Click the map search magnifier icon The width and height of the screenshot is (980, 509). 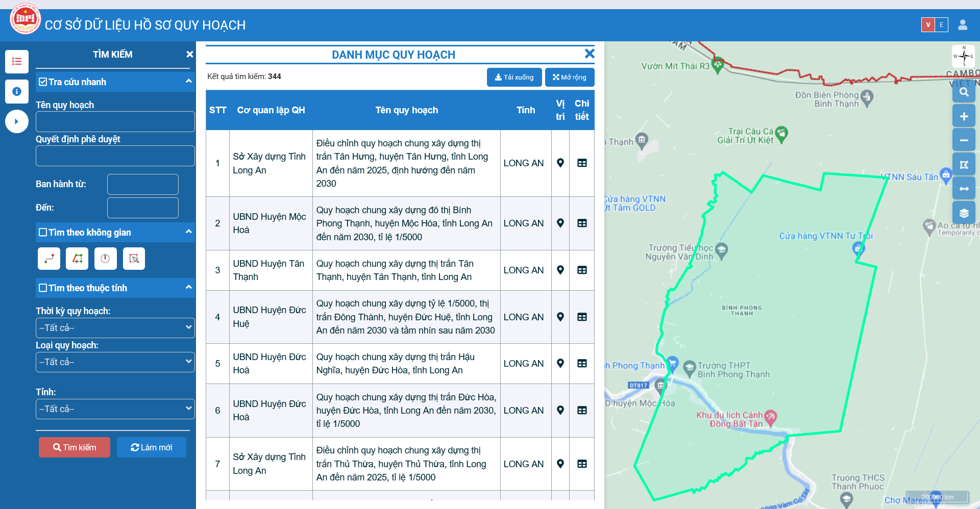pyautogui.click(x=964, y=92)
